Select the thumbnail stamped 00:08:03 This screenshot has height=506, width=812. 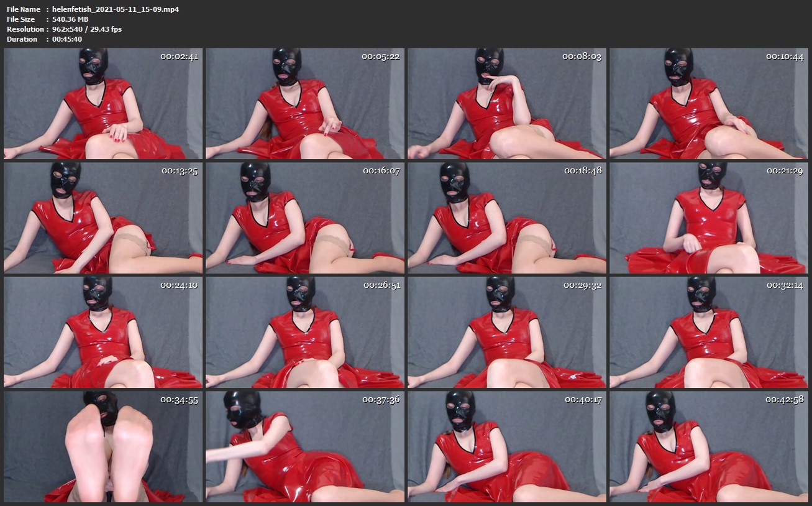(507, 103)
